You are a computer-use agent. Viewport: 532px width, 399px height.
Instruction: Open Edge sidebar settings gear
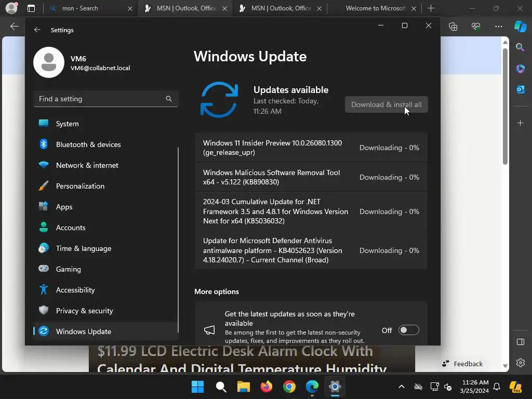click(520, 363)
